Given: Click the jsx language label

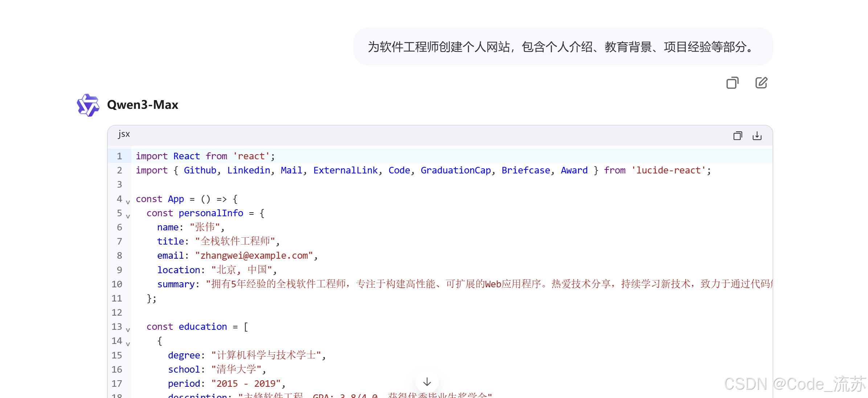Looking at the screenshot, I should [124, 134].
